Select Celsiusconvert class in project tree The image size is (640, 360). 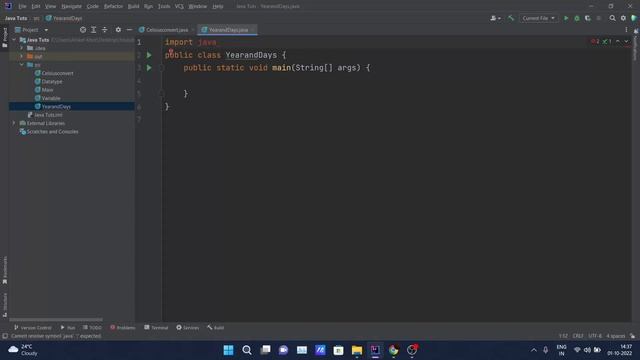coord(58,73)
